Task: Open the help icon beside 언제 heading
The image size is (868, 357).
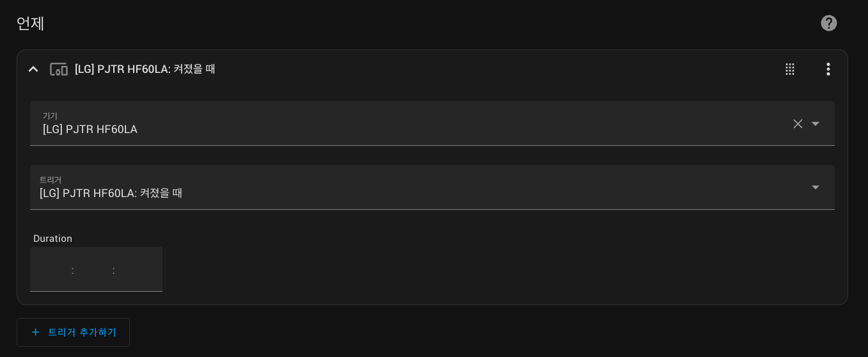Action: tap(828, 23)
